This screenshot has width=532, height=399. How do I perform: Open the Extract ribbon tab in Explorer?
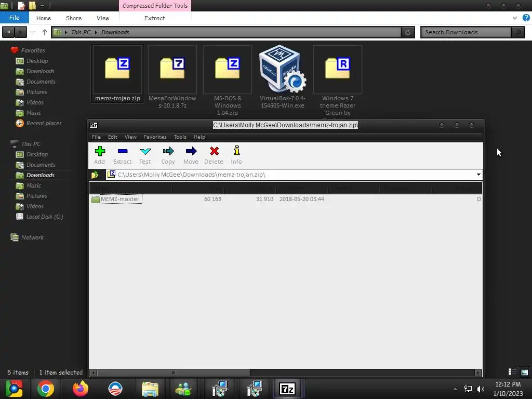(154, 18)
